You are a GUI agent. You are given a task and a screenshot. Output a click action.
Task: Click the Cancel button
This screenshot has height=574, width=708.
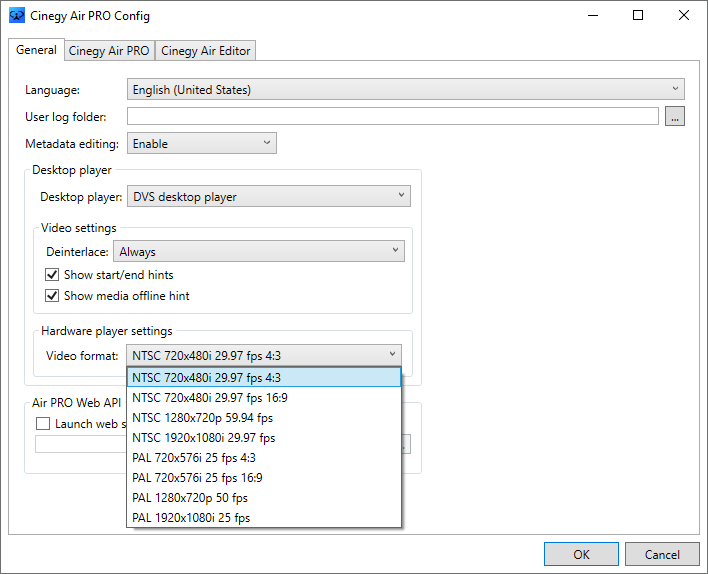click(x=662, y=554)
